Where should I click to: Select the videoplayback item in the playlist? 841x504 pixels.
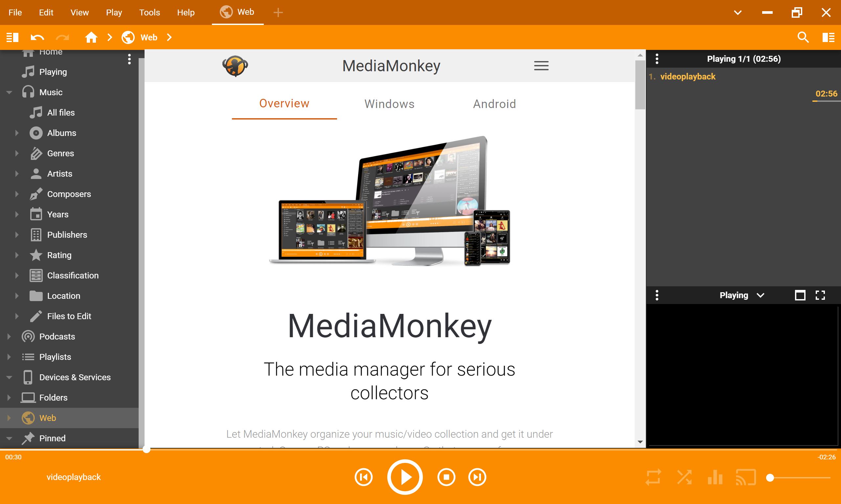(x=687, y=77)
